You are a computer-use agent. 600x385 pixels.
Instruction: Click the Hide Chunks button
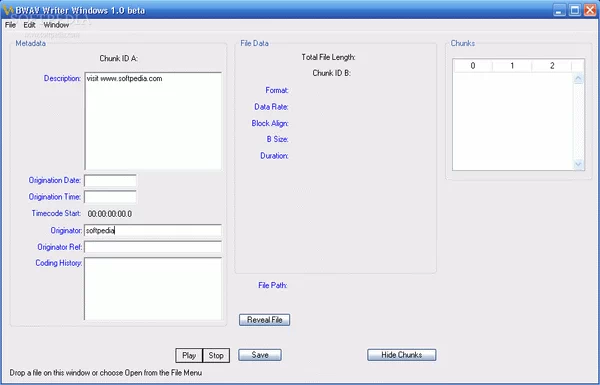(x=401, y=355)
